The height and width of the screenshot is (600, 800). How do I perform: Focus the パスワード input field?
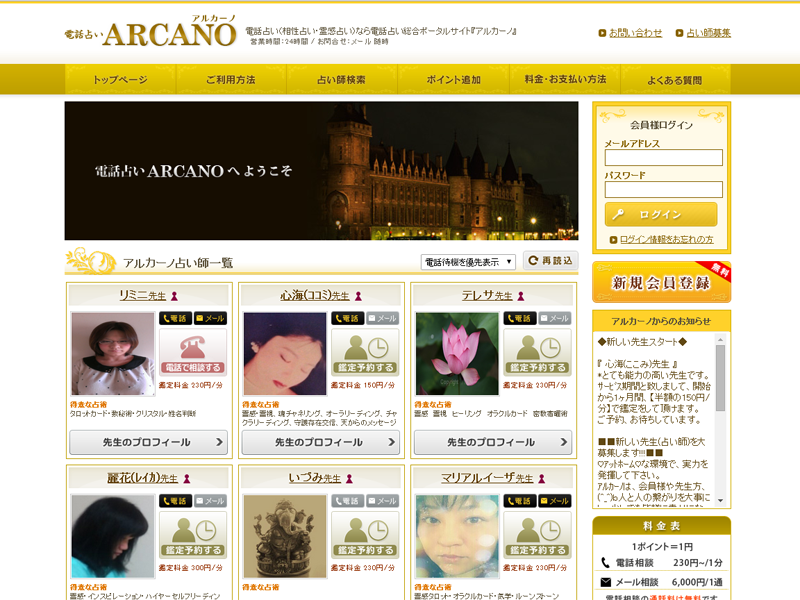click(663, 189)
